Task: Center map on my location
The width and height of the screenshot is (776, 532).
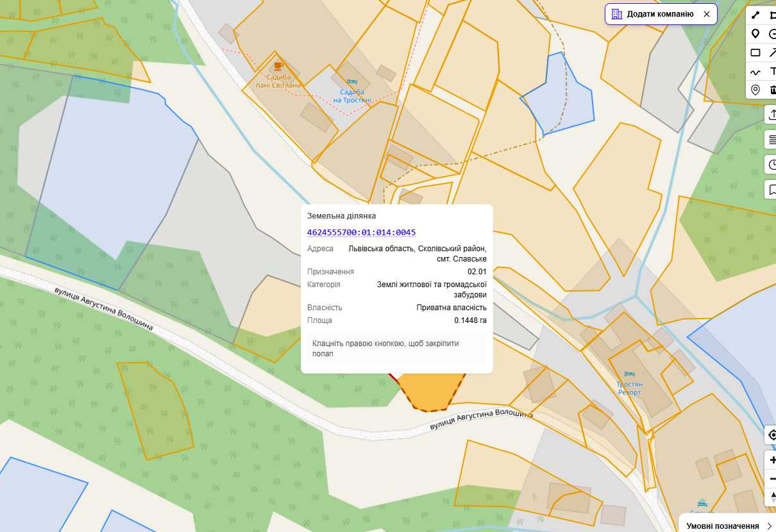Action: coord(772,435)
